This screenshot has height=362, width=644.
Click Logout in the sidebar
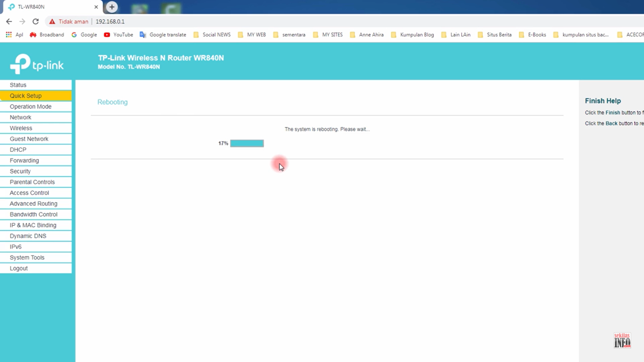[36, 268]
